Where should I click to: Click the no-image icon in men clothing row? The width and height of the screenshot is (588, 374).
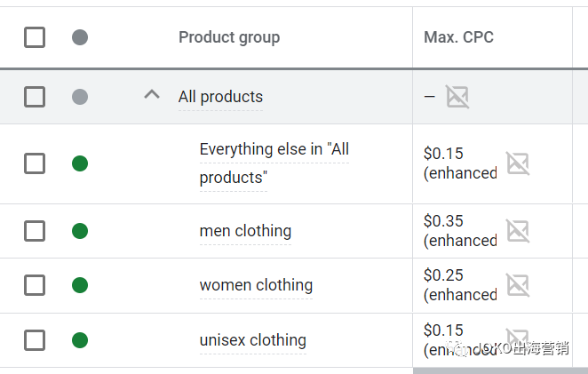517,231
